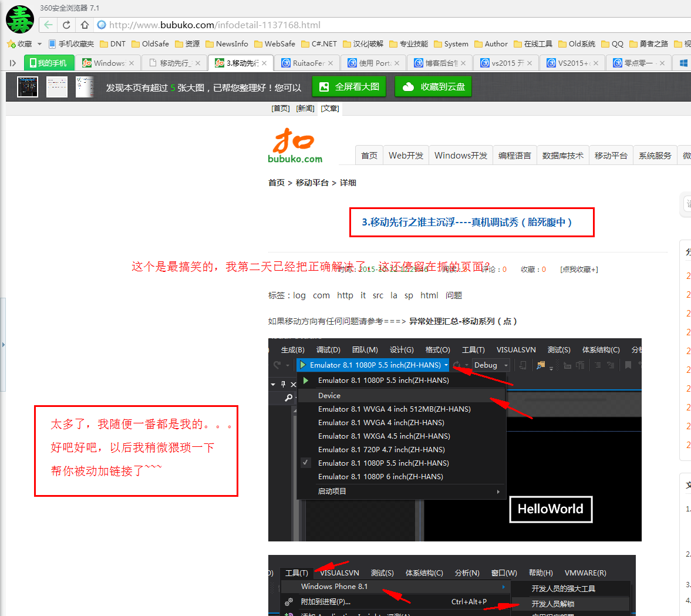Open the 汉化破解 bookmark folder
Image resolution: width=691 pixels, height=616 pixels.
tap(363, 44)
